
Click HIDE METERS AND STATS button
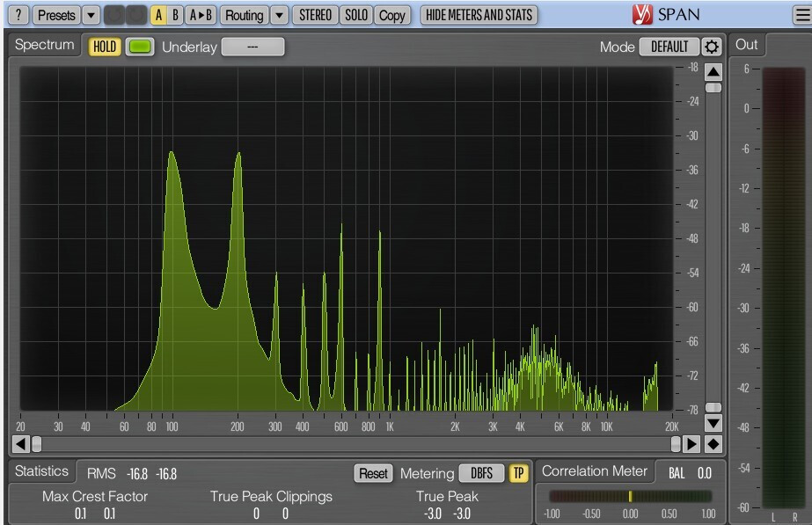coord(479,15)
